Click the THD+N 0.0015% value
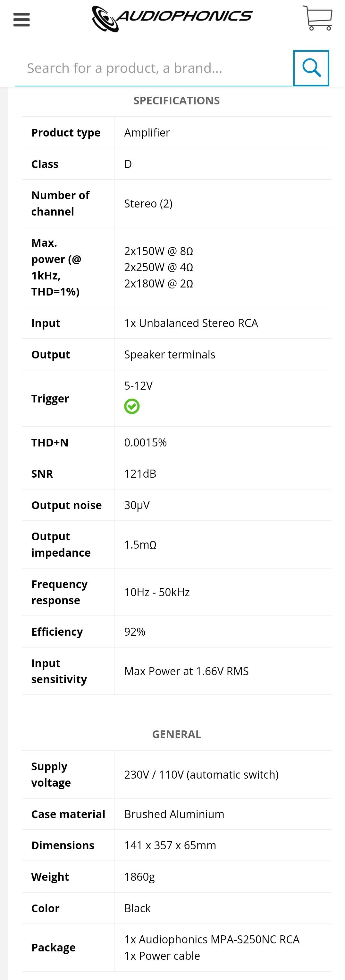This screenshot has height=980, width=345. point(145,442)
